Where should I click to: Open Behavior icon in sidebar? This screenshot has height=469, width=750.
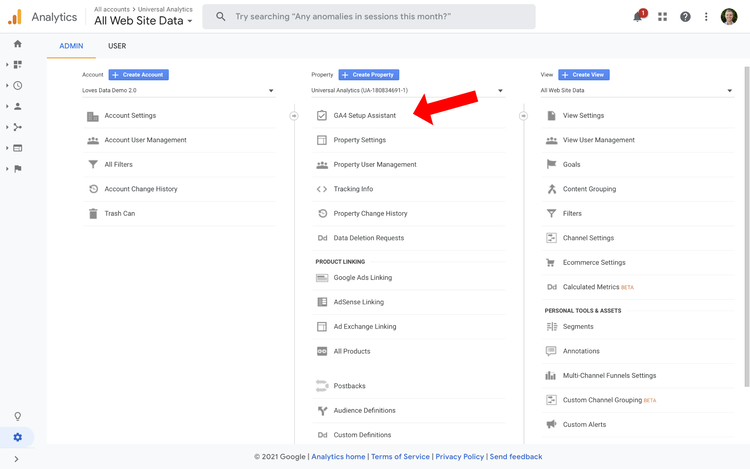[18, 148]
